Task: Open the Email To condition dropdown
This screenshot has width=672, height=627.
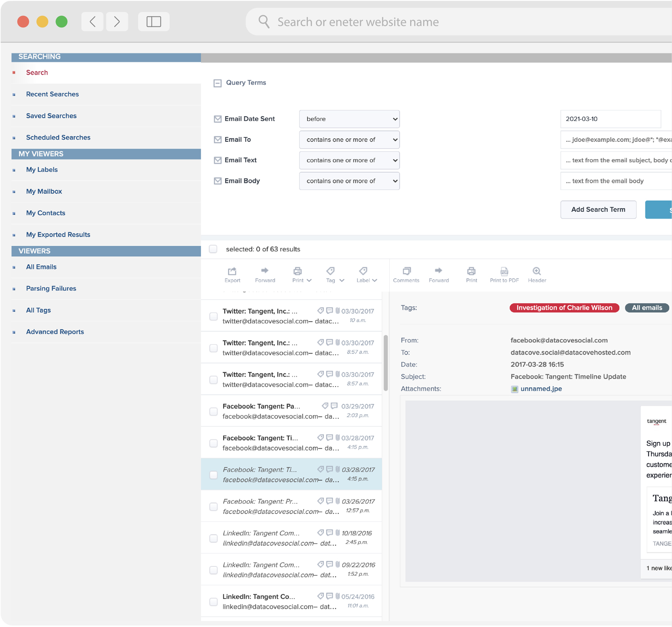Action: click(349, 140)
